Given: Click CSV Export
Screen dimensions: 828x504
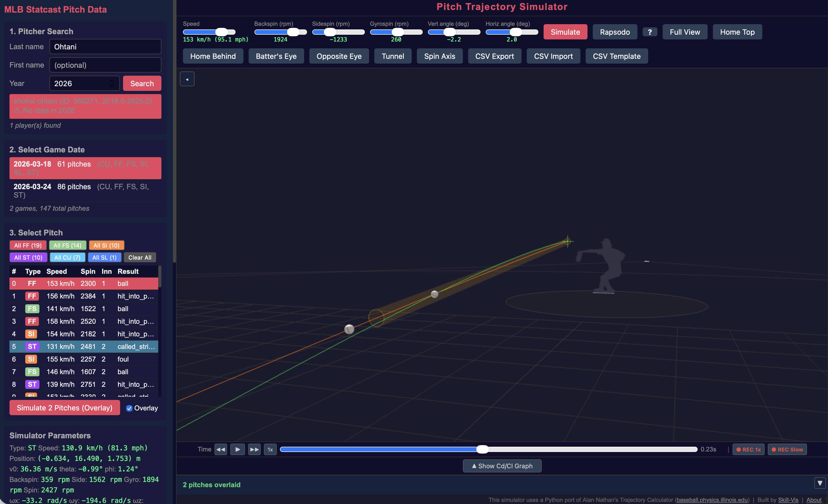Looking at the screenshot, I should coord(495,56).
